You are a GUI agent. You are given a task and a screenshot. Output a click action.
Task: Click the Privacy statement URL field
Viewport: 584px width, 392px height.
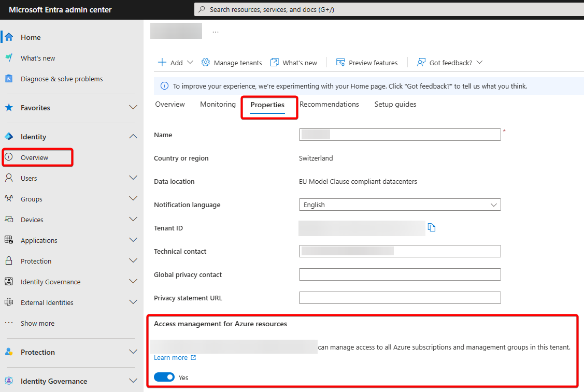pyautogui.click(x=400, y=297)
